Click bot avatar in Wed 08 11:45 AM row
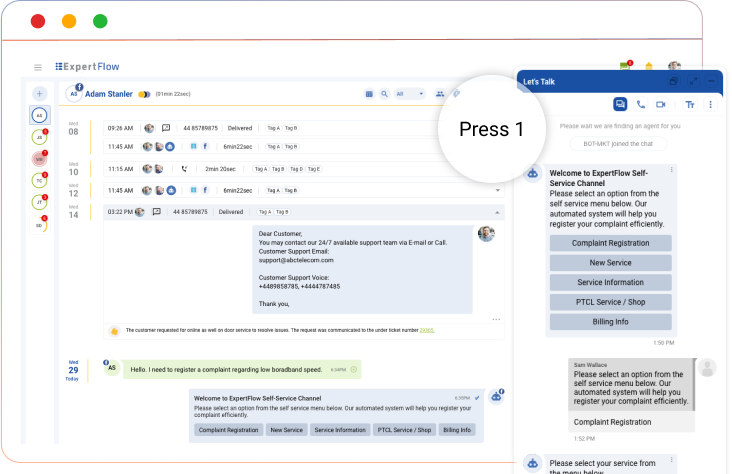 [170, 147]
